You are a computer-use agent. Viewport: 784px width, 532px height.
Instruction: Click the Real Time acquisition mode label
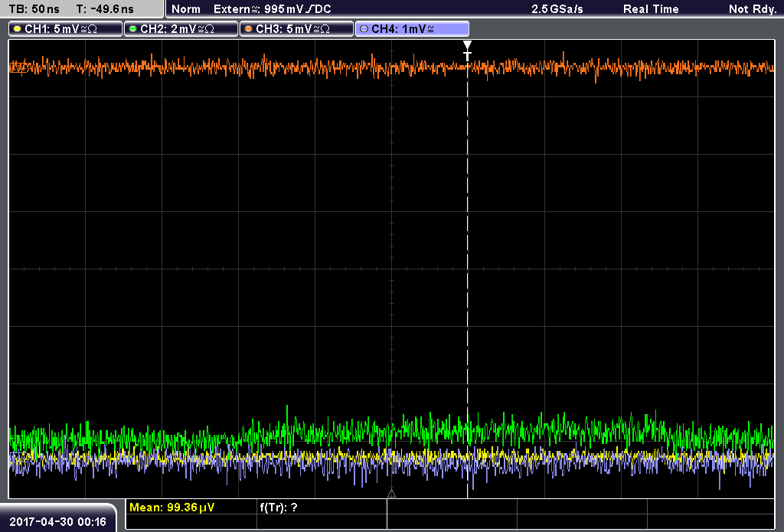(651, 9)
